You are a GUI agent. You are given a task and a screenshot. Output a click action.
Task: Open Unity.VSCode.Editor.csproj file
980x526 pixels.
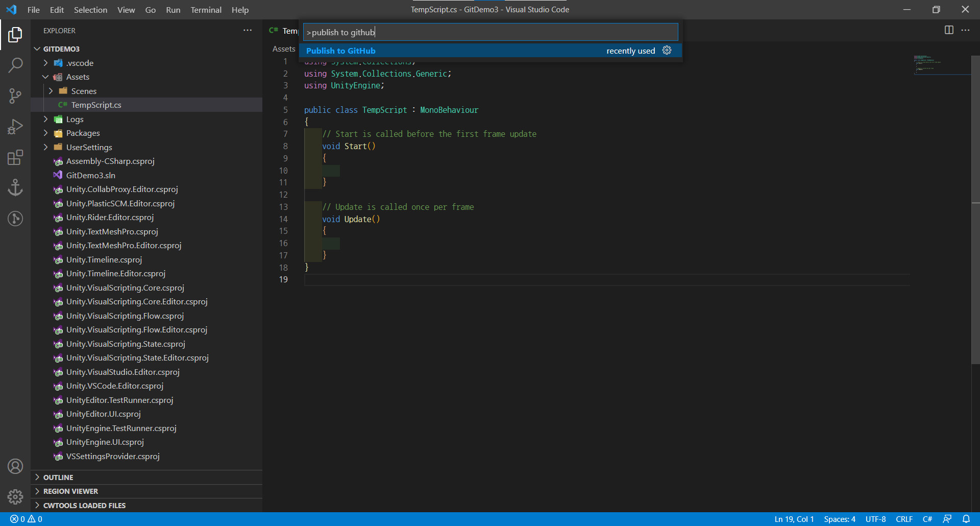click(x=115, y=386)
